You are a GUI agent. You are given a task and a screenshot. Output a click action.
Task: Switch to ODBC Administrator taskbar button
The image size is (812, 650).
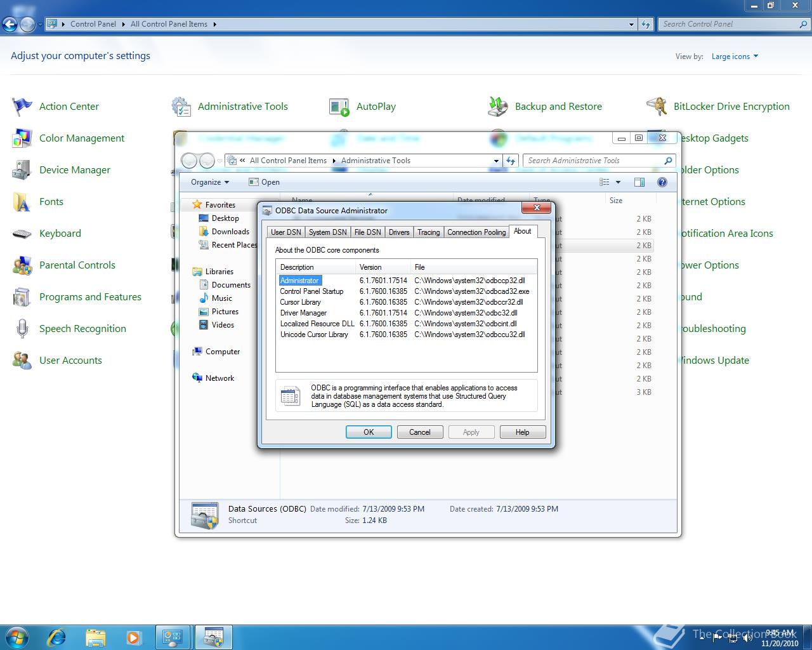pos(214,637)
